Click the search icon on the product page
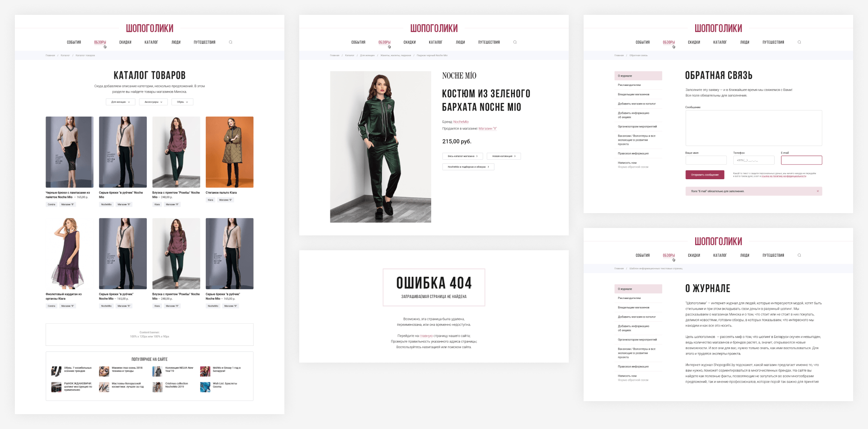 coord(515,42)
